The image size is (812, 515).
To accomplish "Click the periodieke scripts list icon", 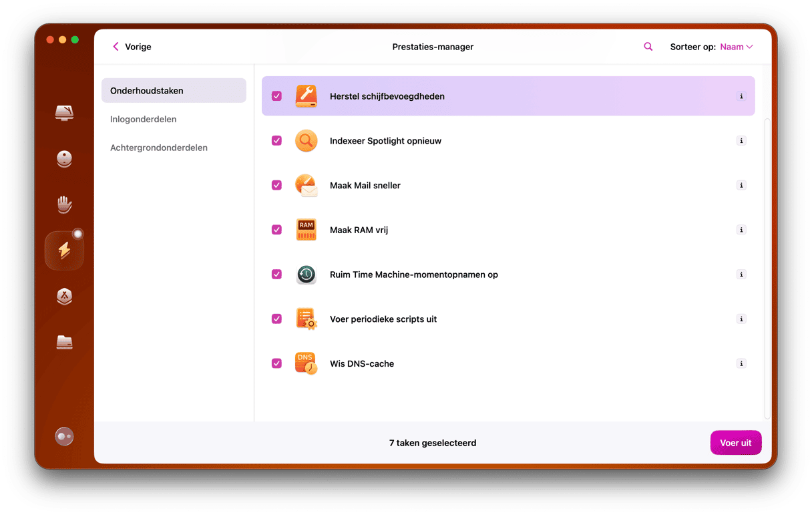I will click(306, 319).
